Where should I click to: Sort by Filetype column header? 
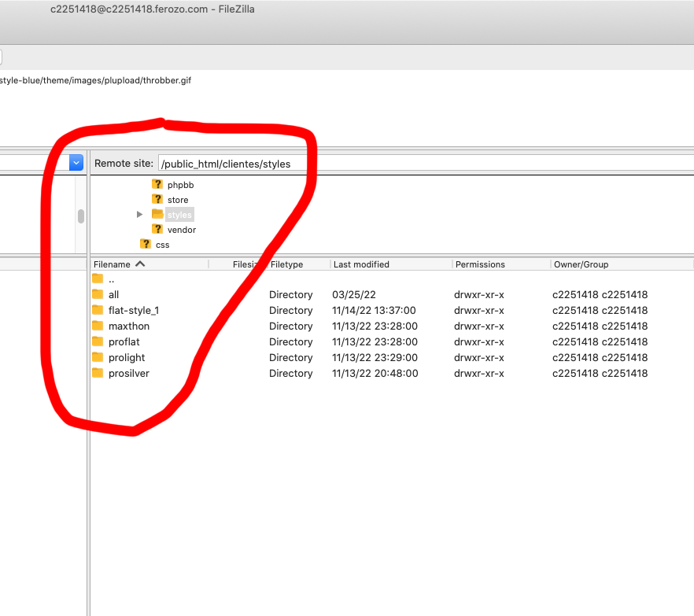286,264
